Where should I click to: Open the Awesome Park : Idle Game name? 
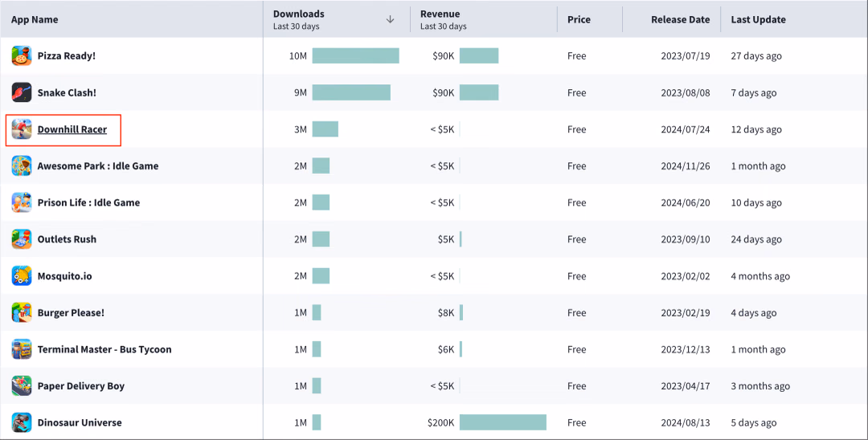(x=98, y=166)
